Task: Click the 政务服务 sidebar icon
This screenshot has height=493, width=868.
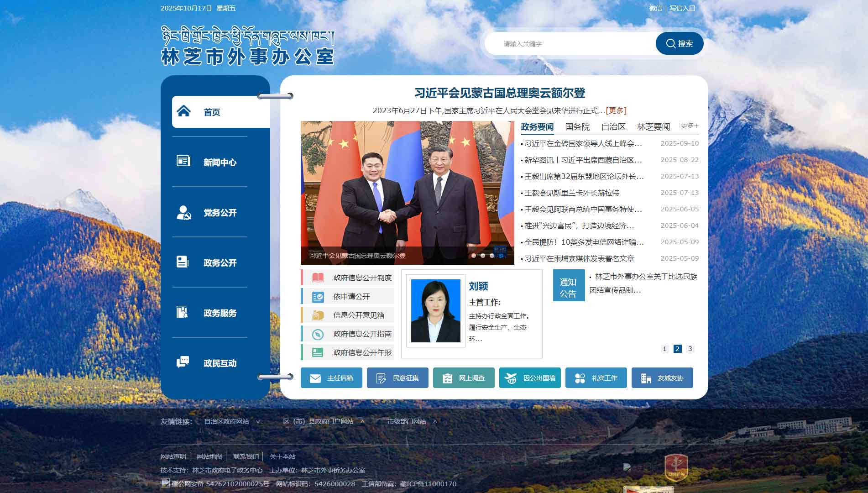Action: click(x=182, y=312)
